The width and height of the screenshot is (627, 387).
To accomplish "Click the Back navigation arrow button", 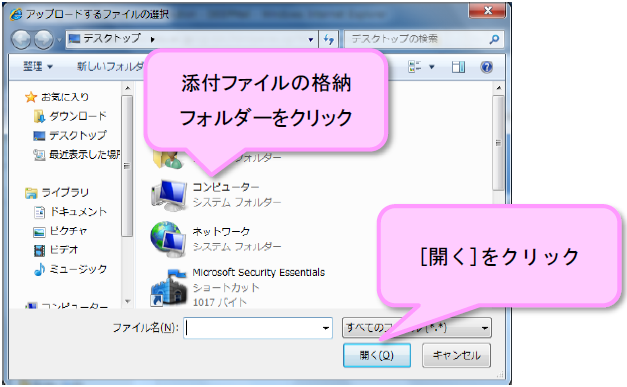I will 21,39.
